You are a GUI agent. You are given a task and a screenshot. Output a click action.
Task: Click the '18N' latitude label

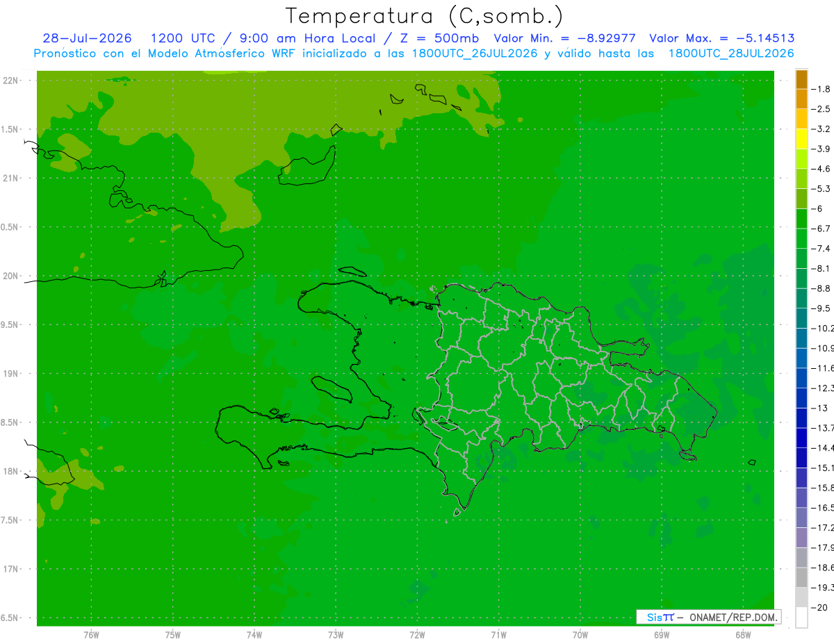click(11, 471)
